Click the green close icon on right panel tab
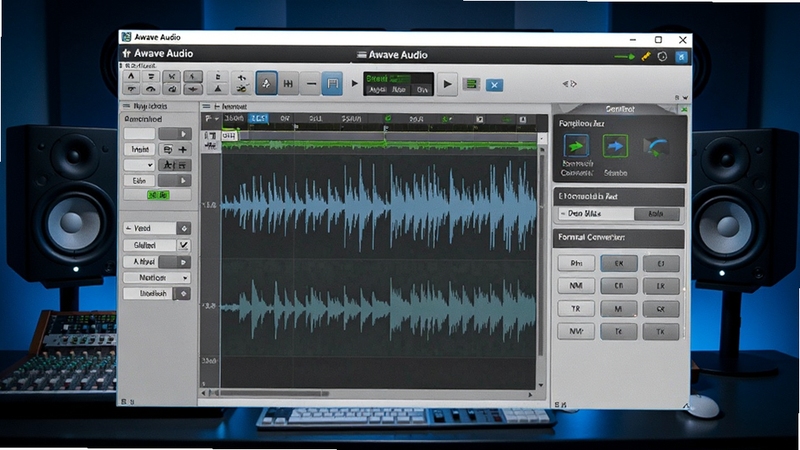 [x=684, y=109]
